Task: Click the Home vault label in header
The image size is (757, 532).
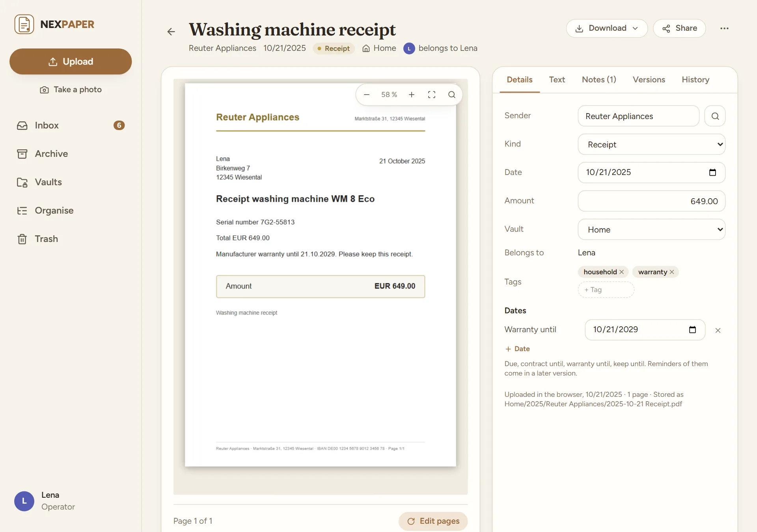Action: click(379, 48)
